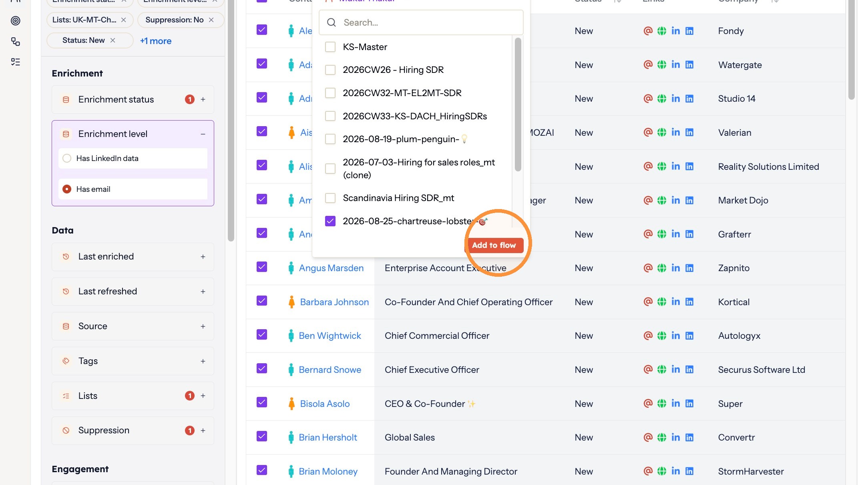Uncheck the Barbara Johnson row checkbox
Image resolution: width=868 pixels, height=485 pixels.
coord(262,301)
